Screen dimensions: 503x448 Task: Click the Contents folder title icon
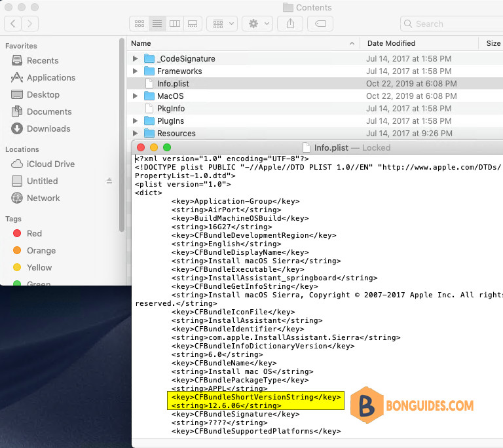[x=288, y=7]
